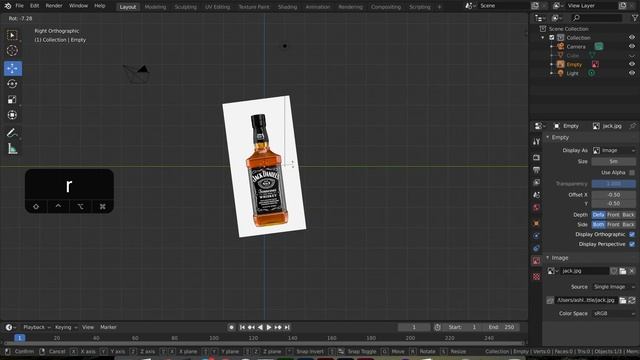The height and width of the screenshot is (360, 640).
Task: Open the Keying dropdown in timeline
Action: point(66,327)
